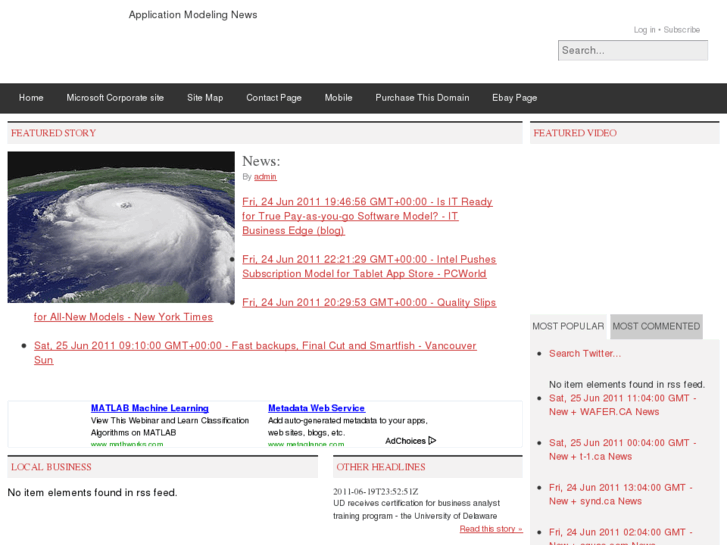Click the Application Modeling News site title

(193, 15)
